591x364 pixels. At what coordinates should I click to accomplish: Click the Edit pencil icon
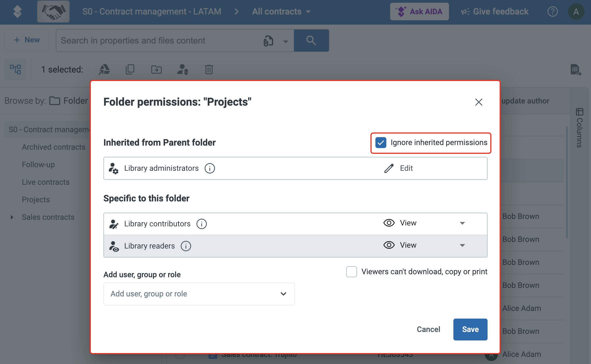[x=389, y=168]
